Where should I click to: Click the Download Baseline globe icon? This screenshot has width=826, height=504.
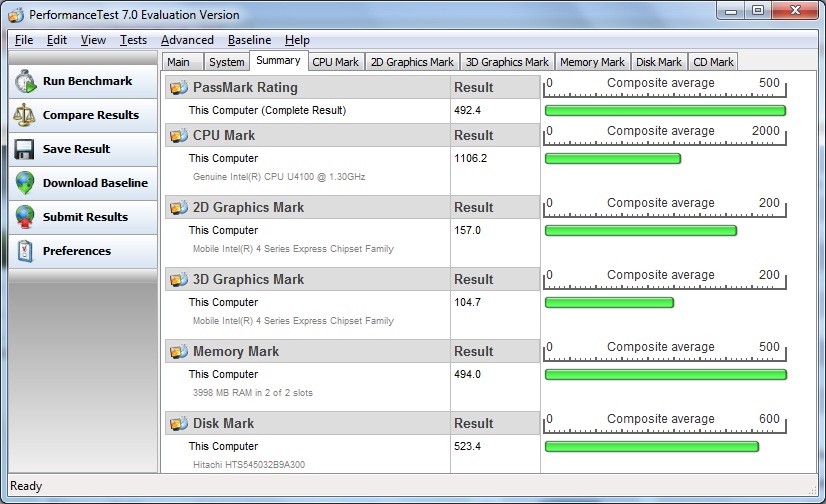pyautogui.click(x=25, y=183)
